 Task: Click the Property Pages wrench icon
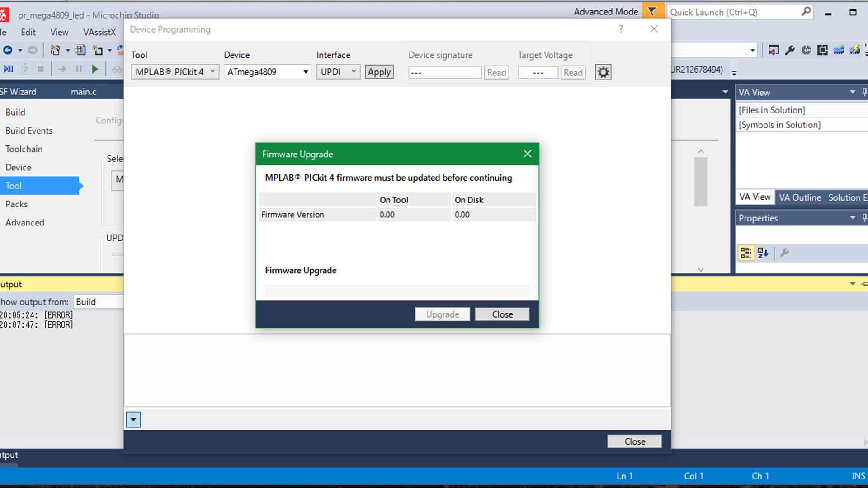[x=785, y=253]
